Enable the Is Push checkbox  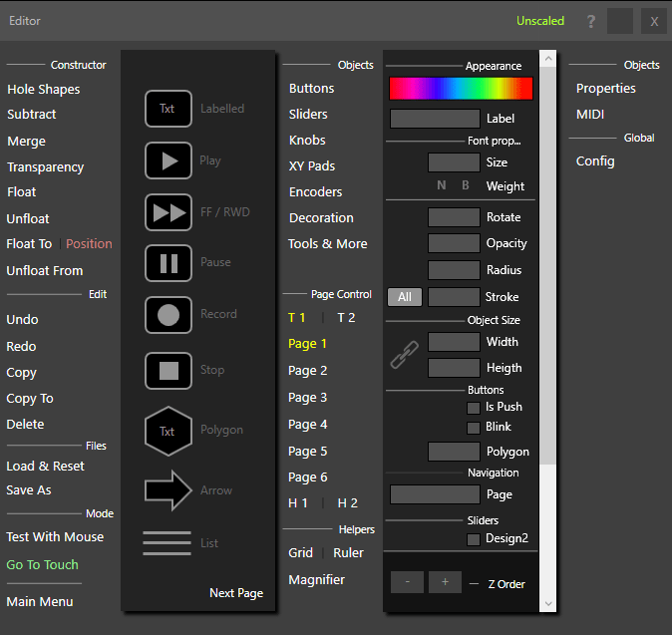[474, 408]
